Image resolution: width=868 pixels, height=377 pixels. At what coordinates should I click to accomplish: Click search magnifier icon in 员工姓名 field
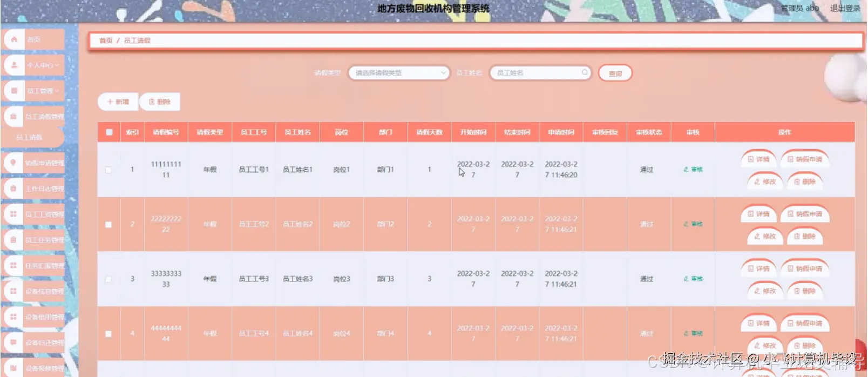[585, 72]
